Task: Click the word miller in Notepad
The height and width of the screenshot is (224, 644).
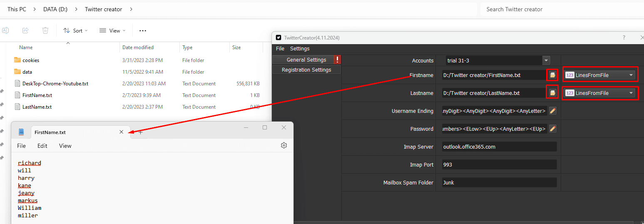Action: tap(28, 215)
